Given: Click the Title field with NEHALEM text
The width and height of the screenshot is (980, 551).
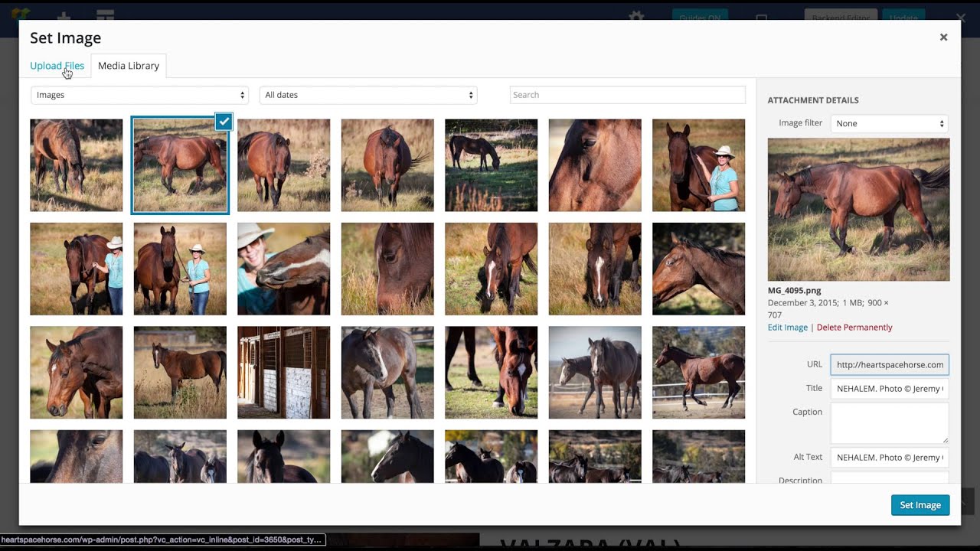Looking at the screenshot, I should click(x=890, y=388).
